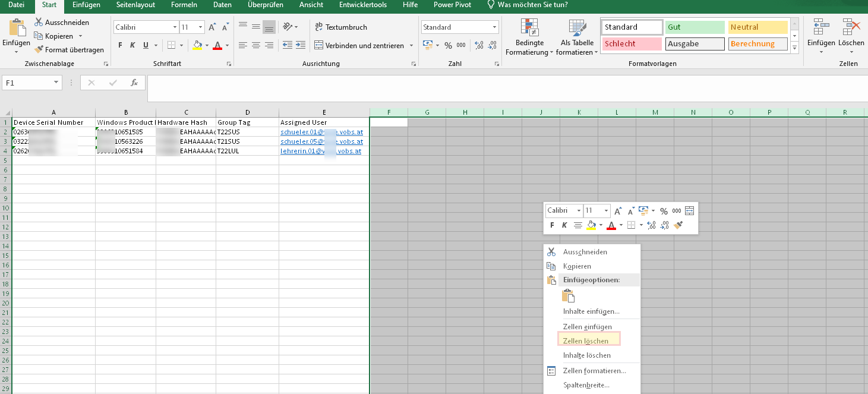
Task: Click the Als Tabelle formatieren icon
Action: coord(577,28)
